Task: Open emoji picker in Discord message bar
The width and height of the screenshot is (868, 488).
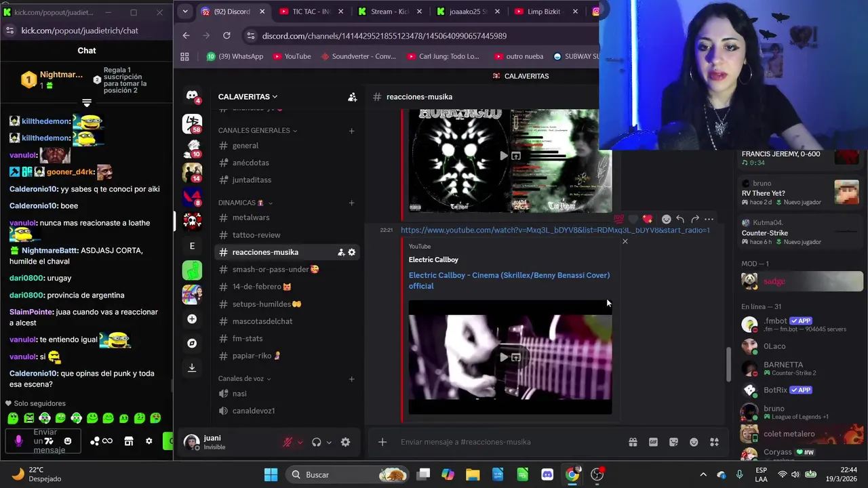Action: (x=694, y=442)
